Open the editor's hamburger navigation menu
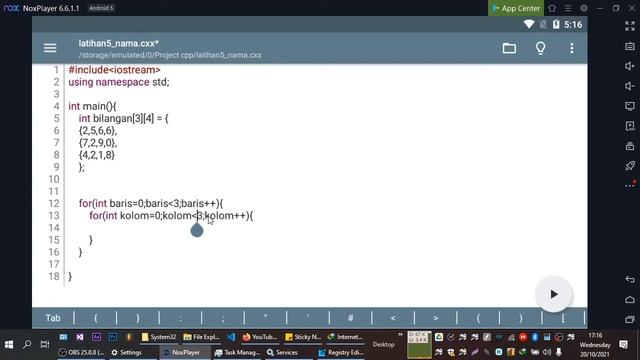This screenshot has width=640, height=360. click(x=50, y=48)
